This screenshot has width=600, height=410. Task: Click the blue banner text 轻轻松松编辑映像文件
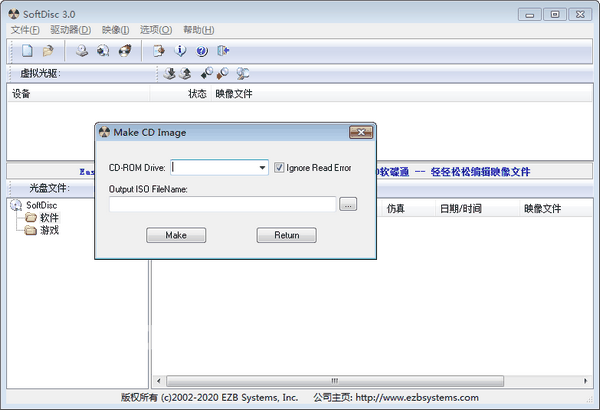(480, 172)
